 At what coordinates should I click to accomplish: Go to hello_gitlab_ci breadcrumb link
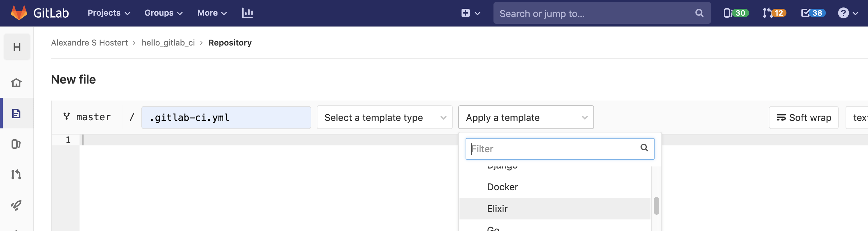(168, 43)
